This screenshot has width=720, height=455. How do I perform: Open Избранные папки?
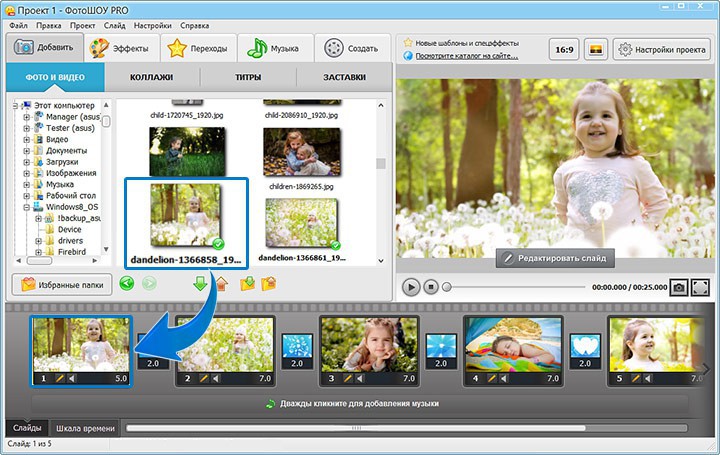click(62, 285)
